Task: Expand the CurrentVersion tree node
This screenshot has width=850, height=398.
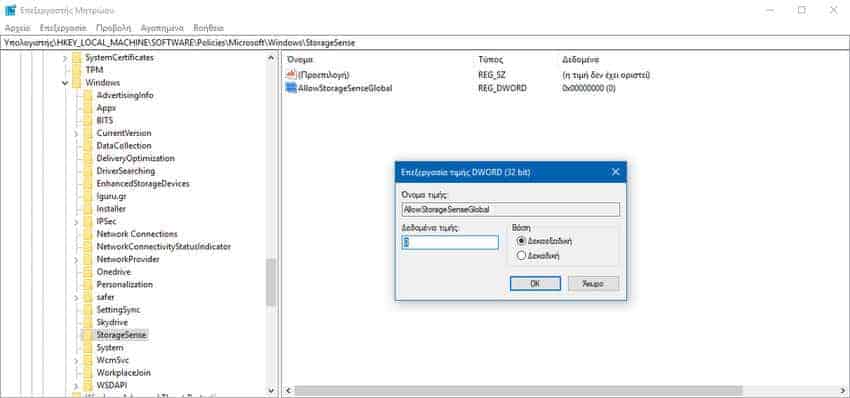Action: [x=76, y=133]
